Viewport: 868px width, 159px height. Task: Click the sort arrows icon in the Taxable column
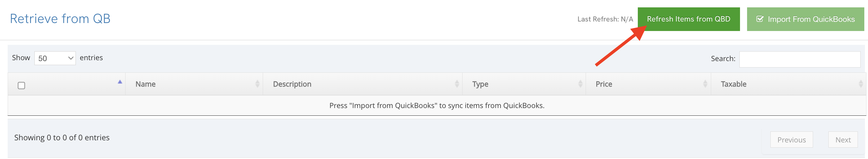pos(861,83)
